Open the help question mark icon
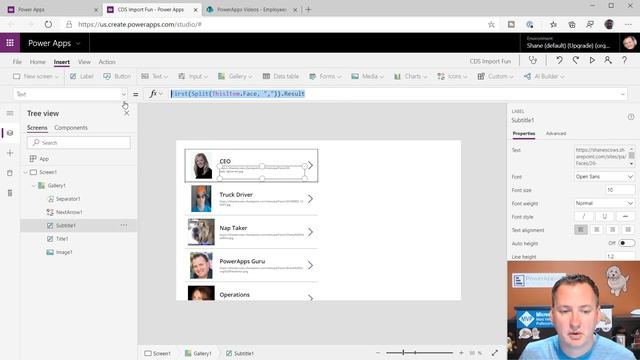 point(624,60)
